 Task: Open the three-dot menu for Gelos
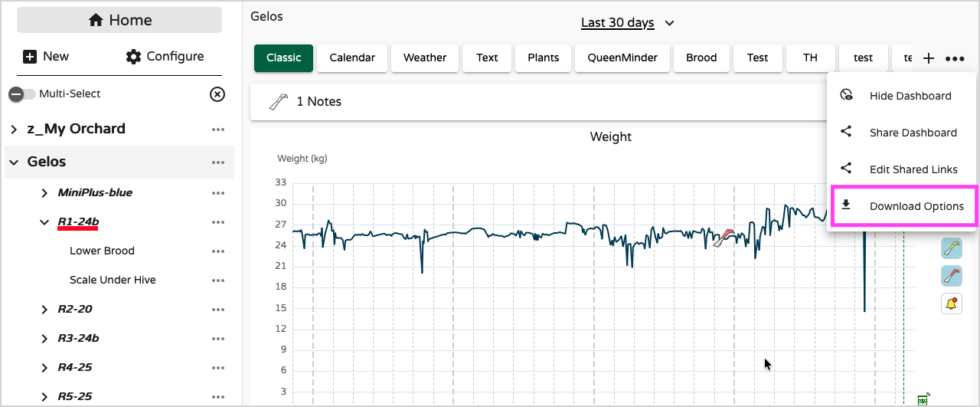[218, 162]
